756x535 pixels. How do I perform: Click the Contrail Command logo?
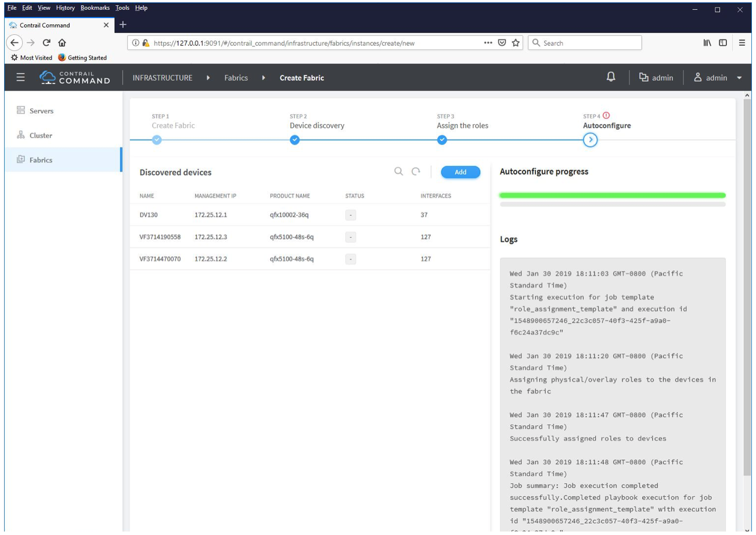coord(75,78)
